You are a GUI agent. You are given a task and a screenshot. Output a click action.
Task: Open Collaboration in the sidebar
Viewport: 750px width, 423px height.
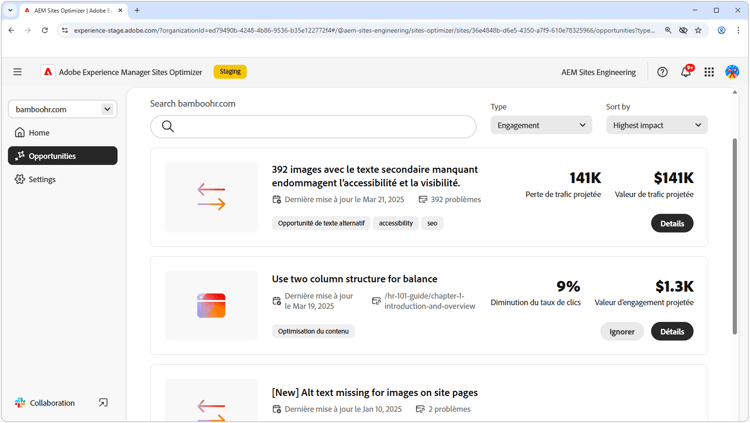click(52, 403)
